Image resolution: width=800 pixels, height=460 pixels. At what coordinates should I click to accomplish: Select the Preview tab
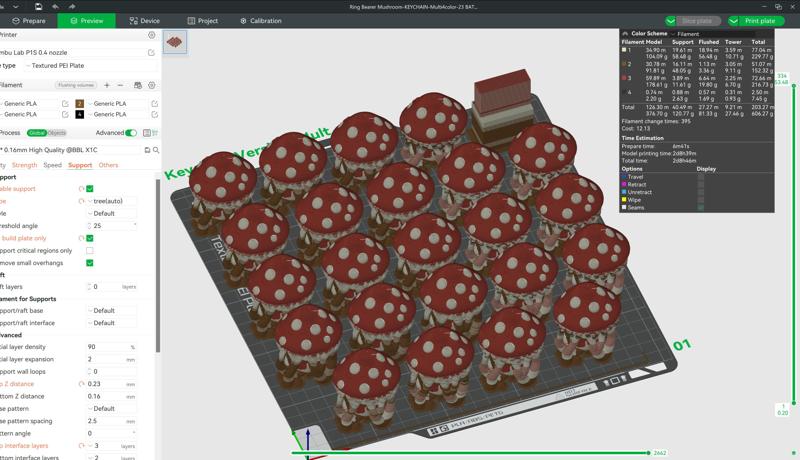click(x=86, y=21)
